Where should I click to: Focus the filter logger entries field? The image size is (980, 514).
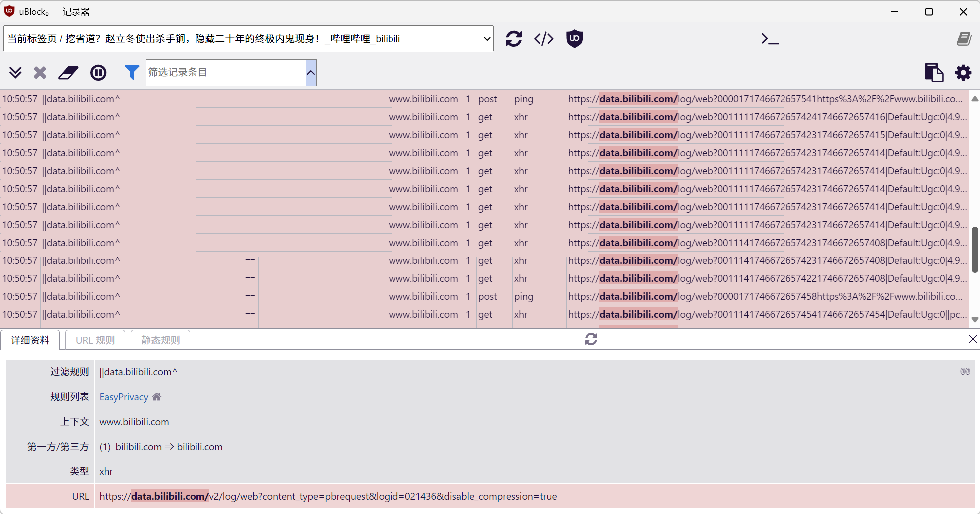pyautogui.click(x=225, y=73)
